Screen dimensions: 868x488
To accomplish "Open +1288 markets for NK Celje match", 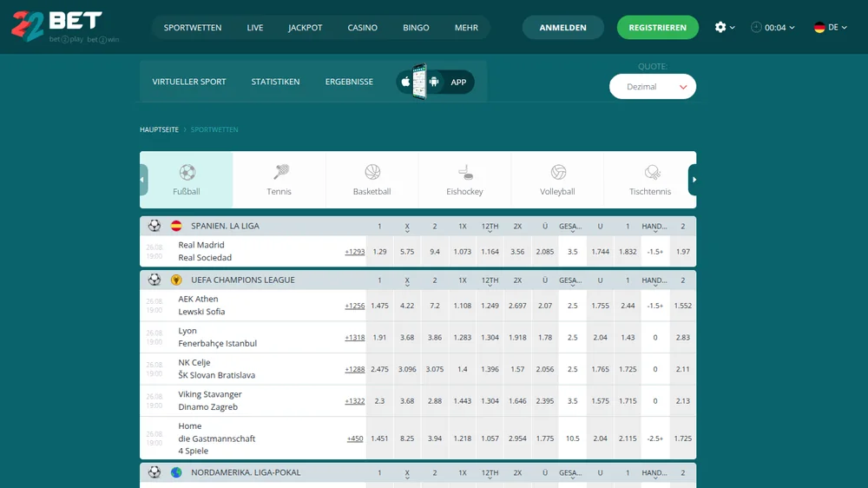I will (355, 369).
